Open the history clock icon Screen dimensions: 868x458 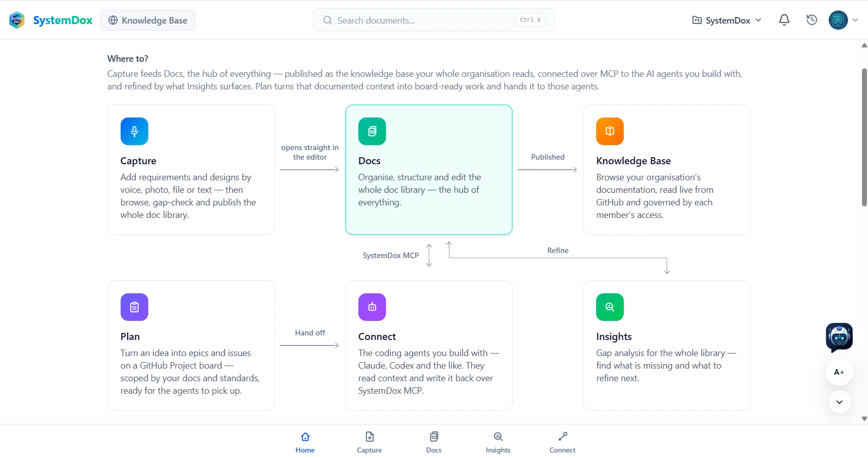pos(812,20)
